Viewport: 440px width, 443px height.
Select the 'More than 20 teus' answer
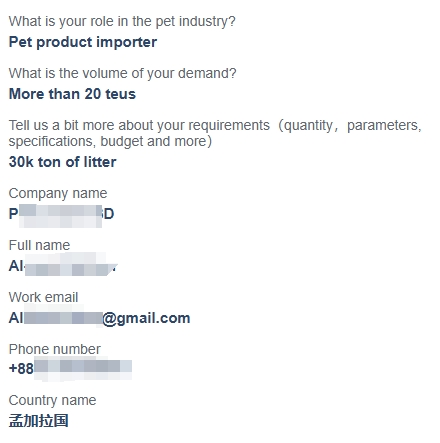pos(72,94)
